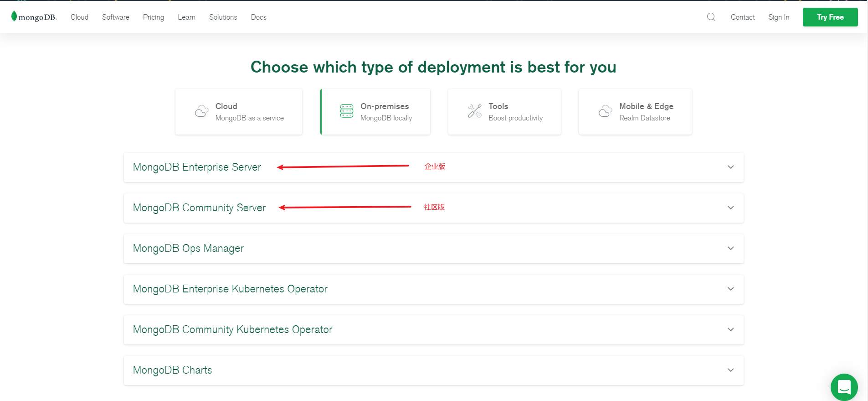Image resolution: width=868 pixels, height=401 pixels.
Task: Open the Learn nav menu
Action: click(186, 17)
